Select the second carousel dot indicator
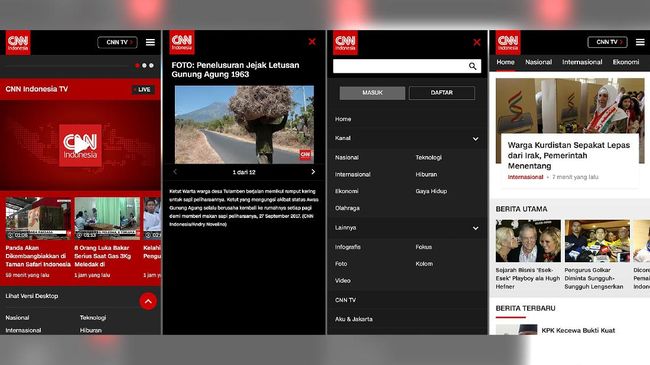Screen dimensions: 650x365 tap(144, 66)
